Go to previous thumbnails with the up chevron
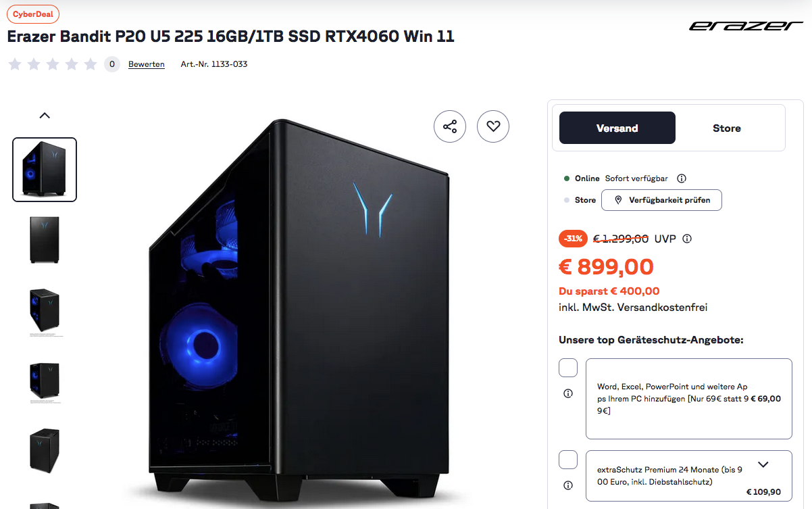 pyautogui.click(x=45, y=116)
